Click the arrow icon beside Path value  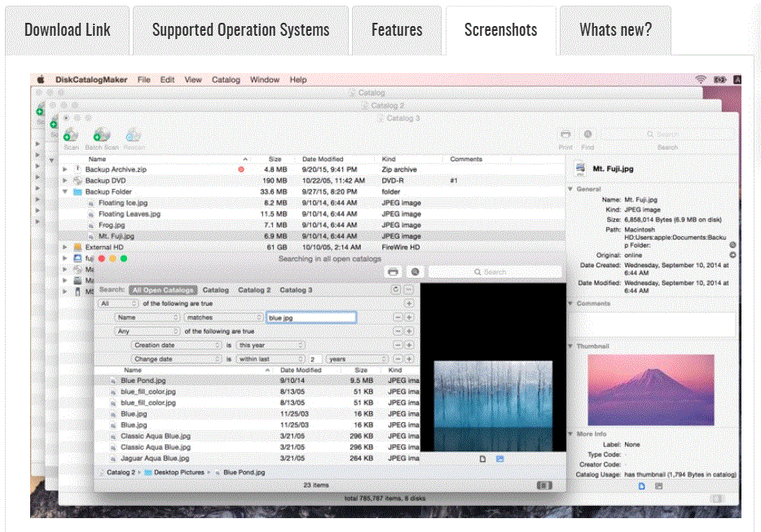coord(732,245)
